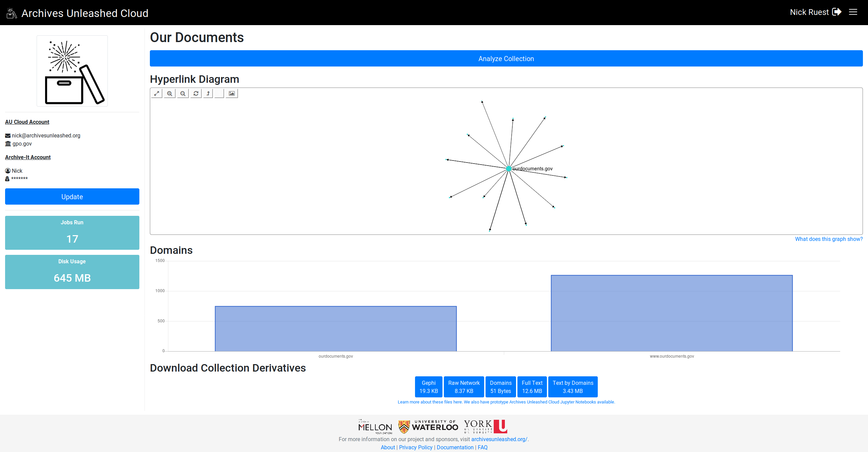This screenshot has width=868, height=452.
Task: Click the blank disabled graph toolbar button
Action: point(219,93)
